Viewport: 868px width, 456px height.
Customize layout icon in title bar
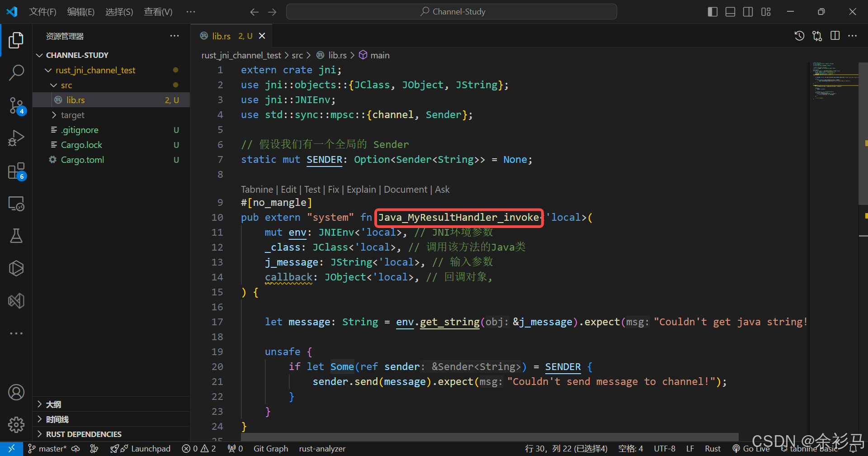[766, 12]
